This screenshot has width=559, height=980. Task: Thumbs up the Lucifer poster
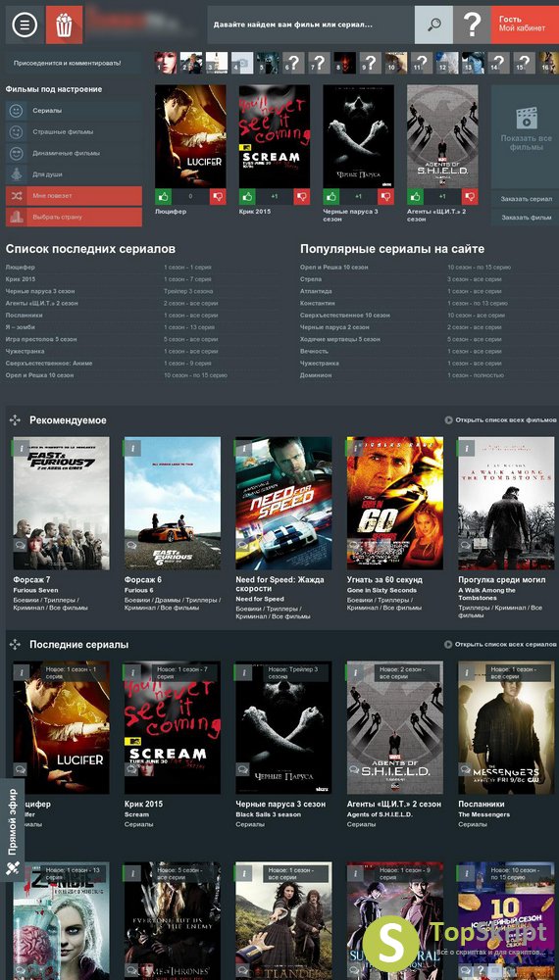[163, 196]
